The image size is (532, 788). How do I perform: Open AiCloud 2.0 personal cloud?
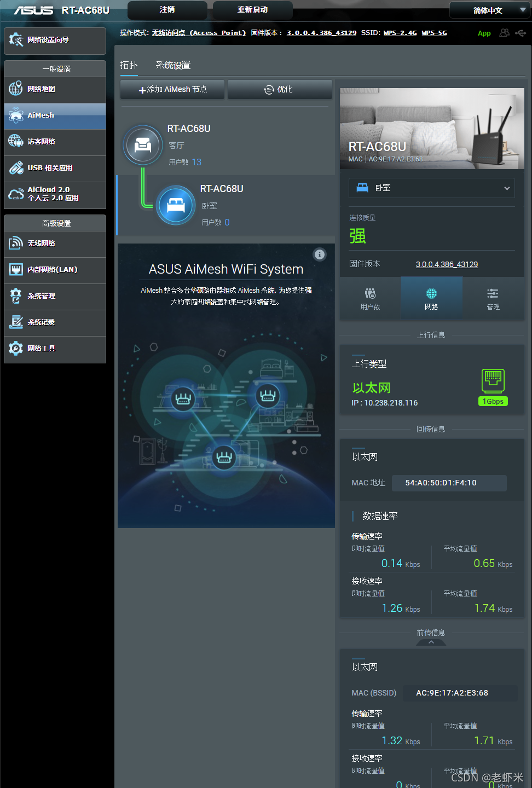click(55, 194)
